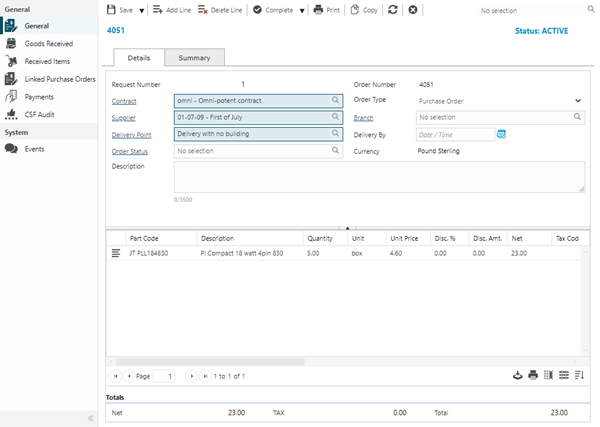The width and height of the screenshot is (600, 427).
Task: Close the record with the X circle icon
Action: 413,9
